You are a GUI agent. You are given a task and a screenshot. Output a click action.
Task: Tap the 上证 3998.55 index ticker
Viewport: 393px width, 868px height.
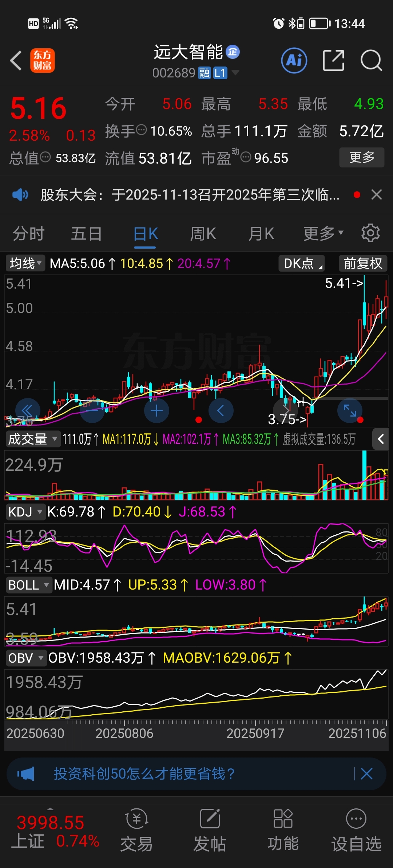[55, 832]
